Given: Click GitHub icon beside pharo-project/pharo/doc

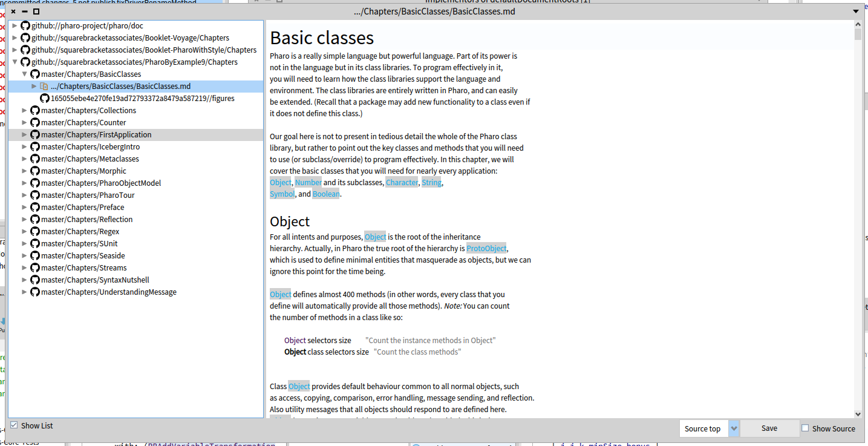Looking at the screenshot, I should (25, 26).
